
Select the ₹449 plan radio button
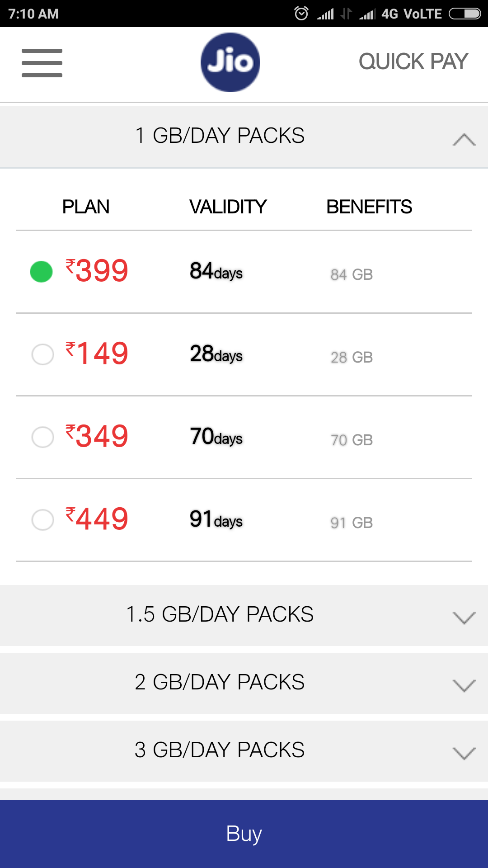[x=42, y=519]
